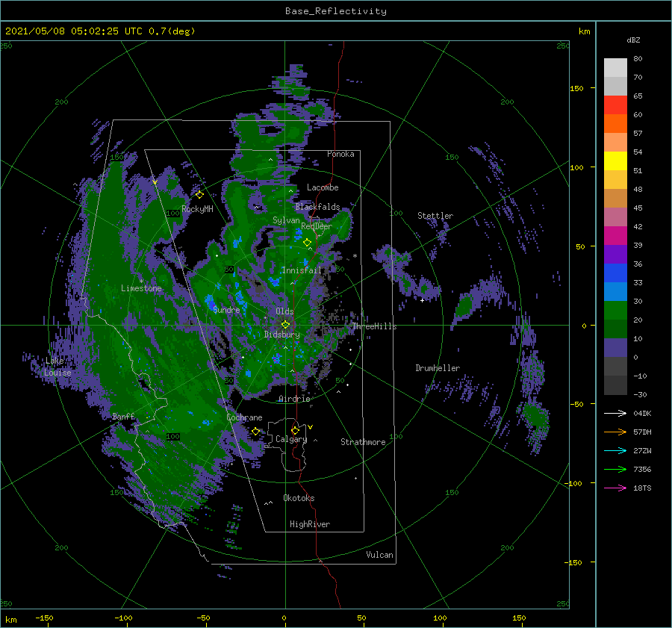Click the Stettler city label

tap(435, 216)
